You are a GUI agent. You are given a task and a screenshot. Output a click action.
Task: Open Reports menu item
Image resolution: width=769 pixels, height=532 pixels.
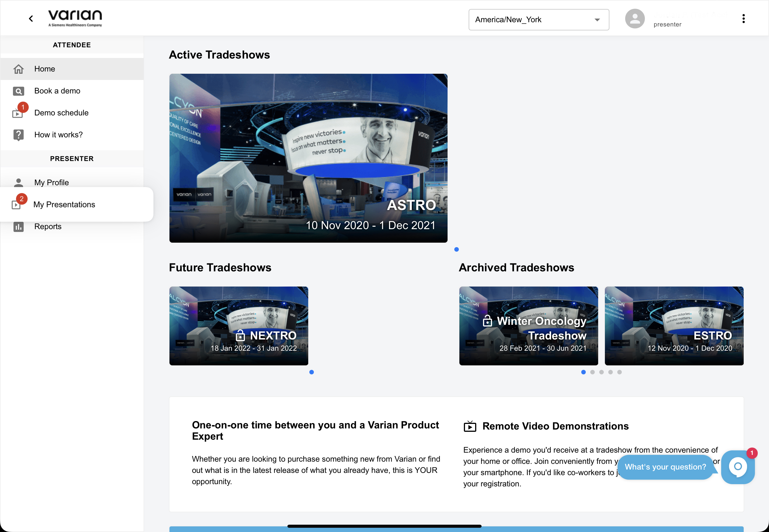[72, 227]
